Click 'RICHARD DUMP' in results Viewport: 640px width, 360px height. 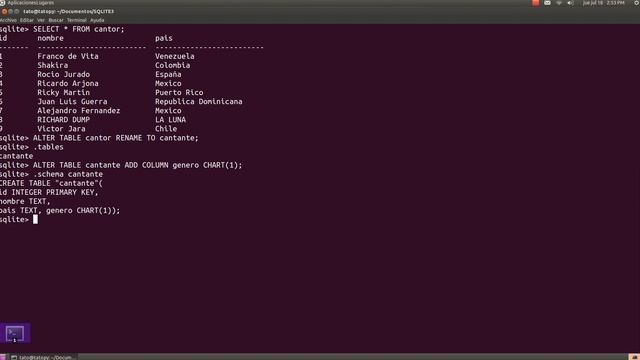tap(64, 120)
